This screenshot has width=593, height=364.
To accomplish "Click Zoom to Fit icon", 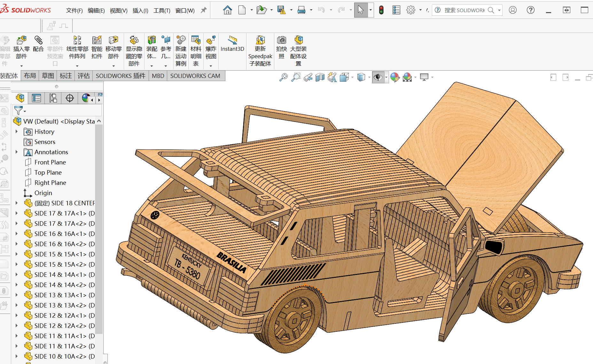I will click(x=284, y=77).
